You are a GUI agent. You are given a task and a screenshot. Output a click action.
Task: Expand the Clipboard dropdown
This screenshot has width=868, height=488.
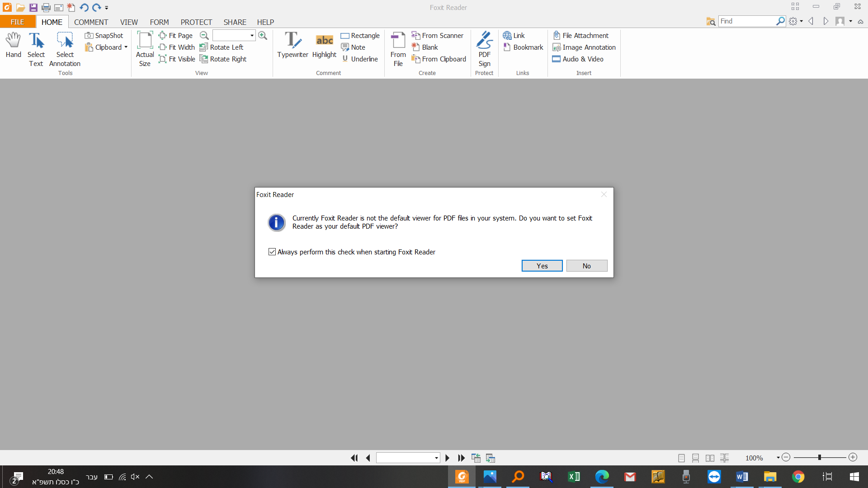pyautogui.click(x=126, y=47)
